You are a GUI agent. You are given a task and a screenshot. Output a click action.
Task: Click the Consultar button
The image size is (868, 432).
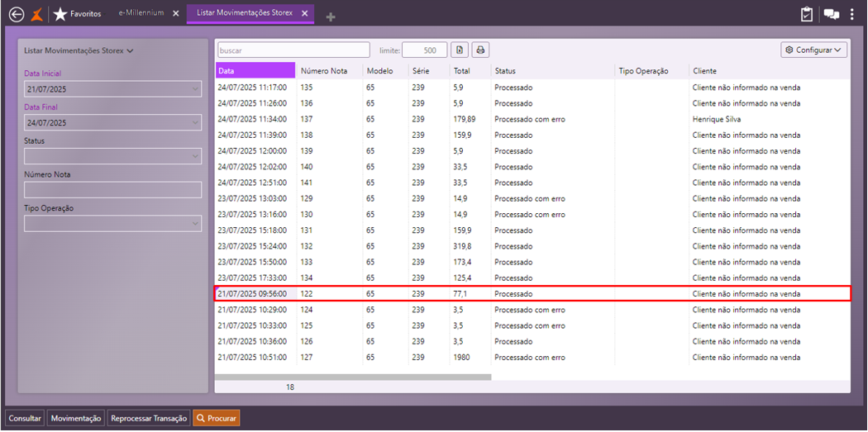pyautogui.click(x=25, y=419)
